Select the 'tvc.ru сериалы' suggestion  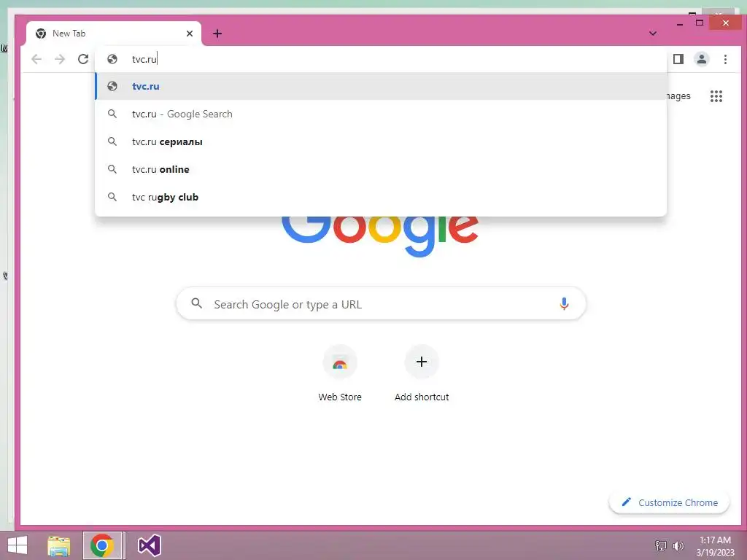pyautogui.click(x=381, y=141)
